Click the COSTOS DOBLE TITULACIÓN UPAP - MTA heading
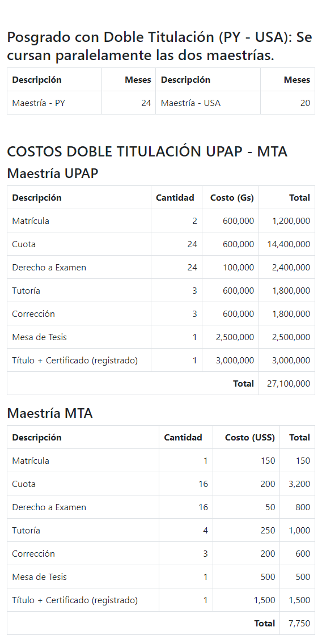The height and width of the screenshot is (644, 322). 147,151
